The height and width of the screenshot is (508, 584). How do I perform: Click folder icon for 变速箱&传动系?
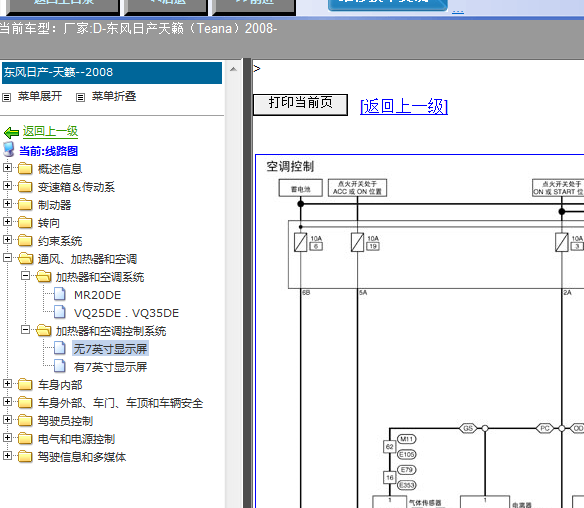coord(25,186)
